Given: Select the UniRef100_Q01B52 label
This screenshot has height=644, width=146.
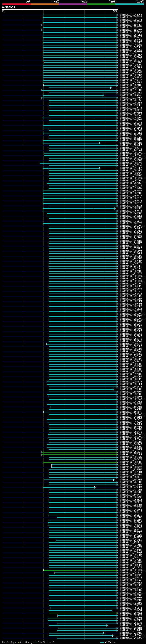Looking at the screenshot, I should point(131,100).
